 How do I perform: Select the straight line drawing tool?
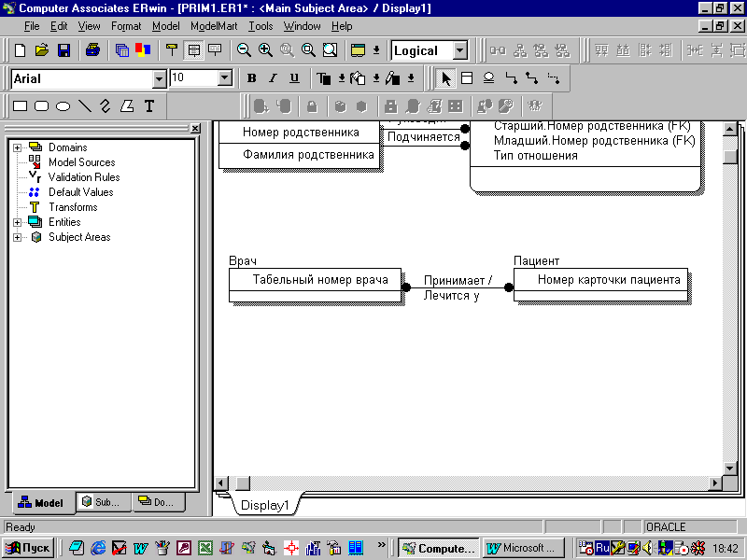[85, 106]
